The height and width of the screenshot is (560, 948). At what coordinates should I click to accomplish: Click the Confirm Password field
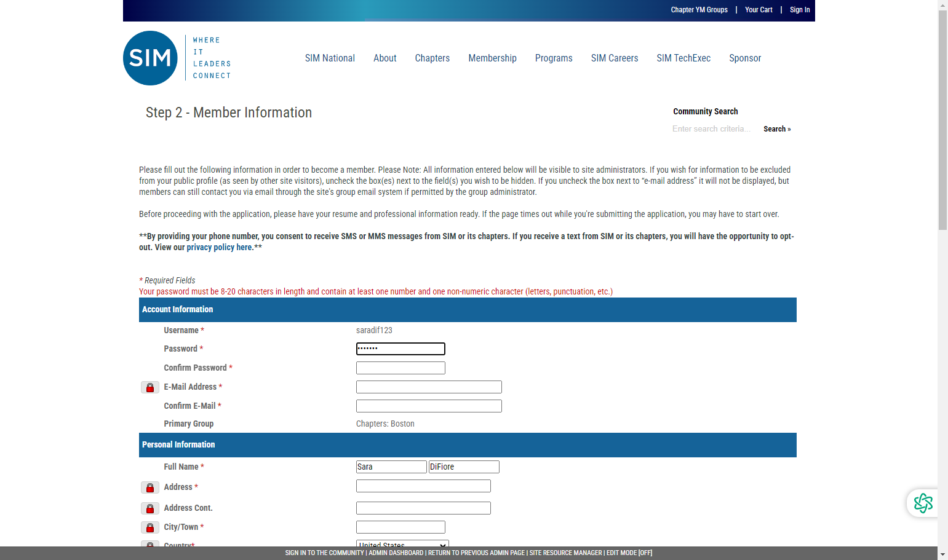coord(400,368)
